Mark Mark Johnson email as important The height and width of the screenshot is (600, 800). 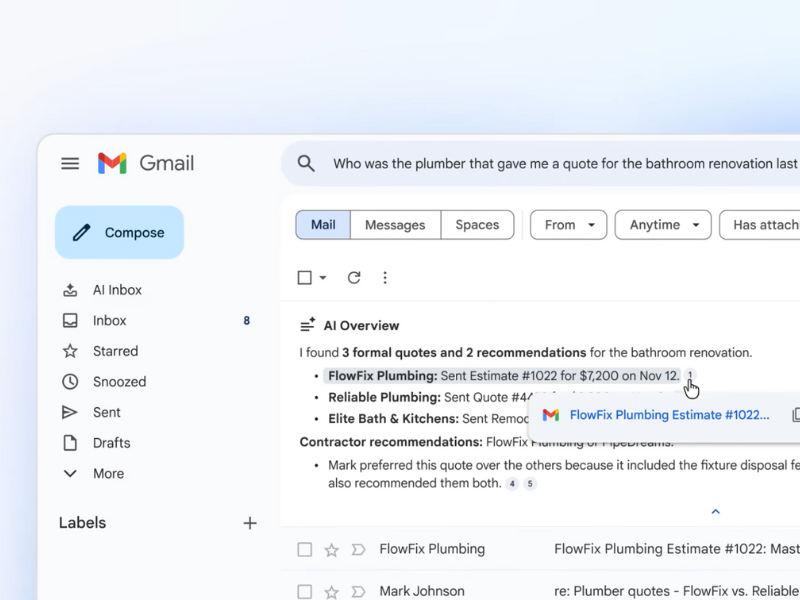pos(359,592)
